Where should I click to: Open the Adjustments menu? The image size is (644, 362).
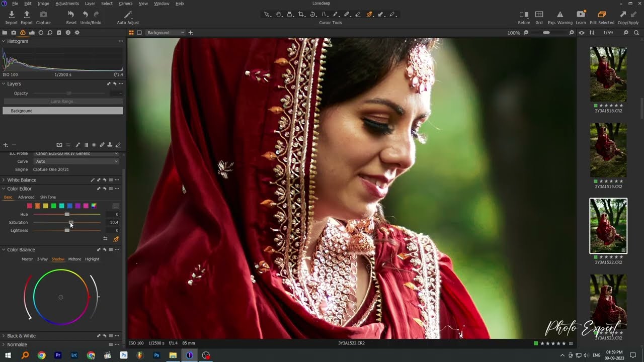click(67, 4)
